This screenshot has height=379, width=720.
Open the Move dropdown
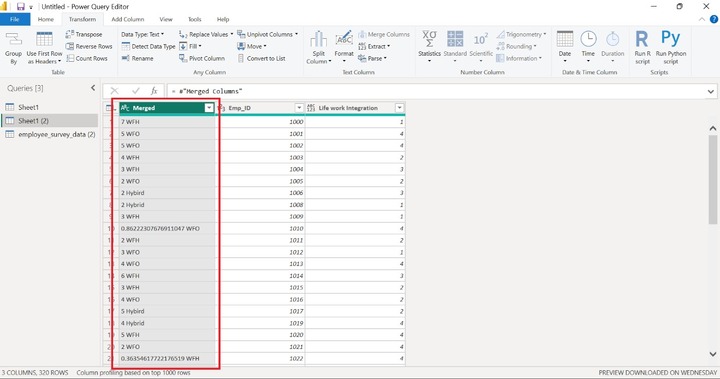click(252, 46)
